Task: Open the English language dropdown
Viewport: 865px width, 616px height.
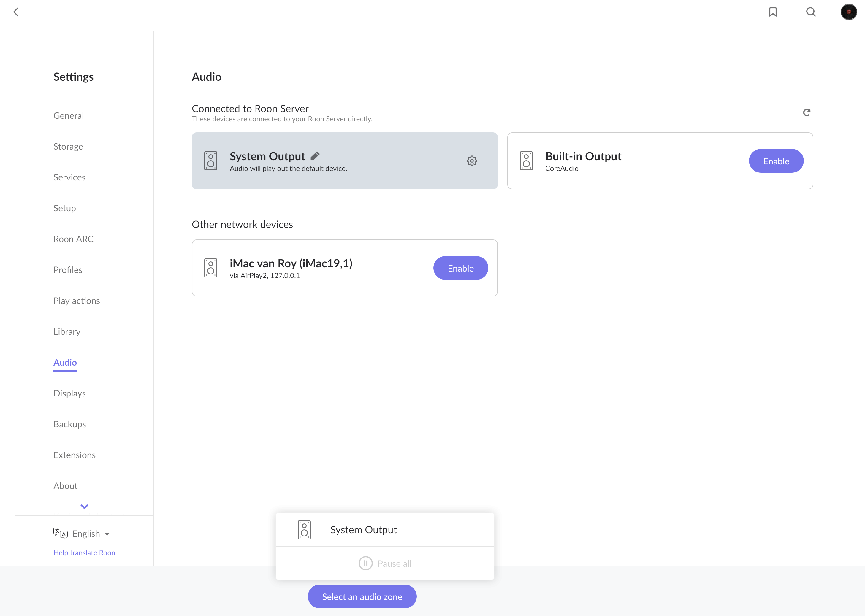Action: (91, 534)
